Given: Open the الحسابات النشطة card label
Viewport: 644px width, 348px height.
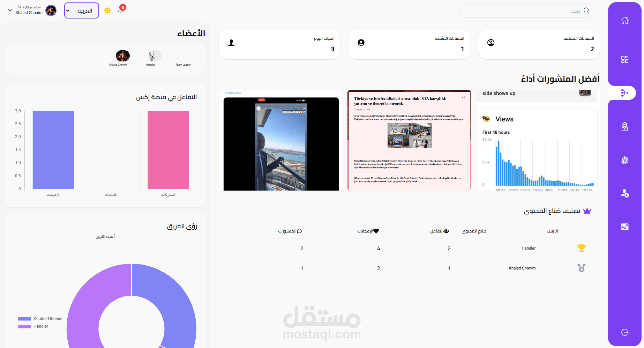Looking at the screenshot, I should click(449, 38).
